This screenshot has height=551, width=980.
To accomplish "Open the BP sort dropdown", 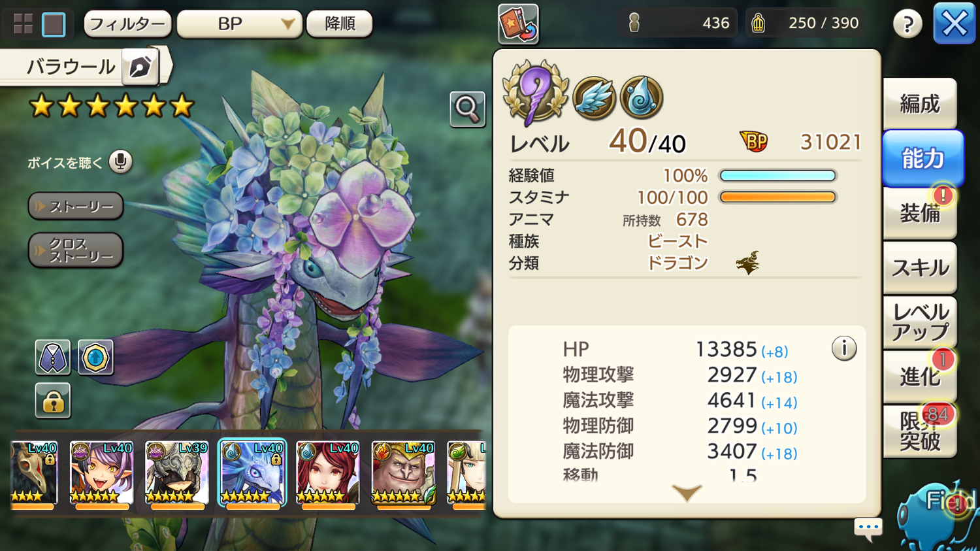I will (x=240, y=24).
